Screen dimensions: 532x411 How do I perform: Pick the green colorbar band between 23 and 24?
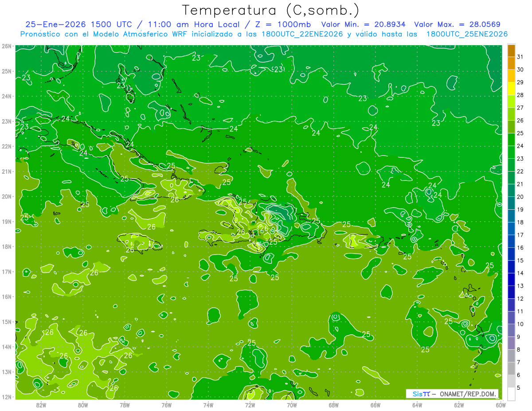tap(512, 152)
